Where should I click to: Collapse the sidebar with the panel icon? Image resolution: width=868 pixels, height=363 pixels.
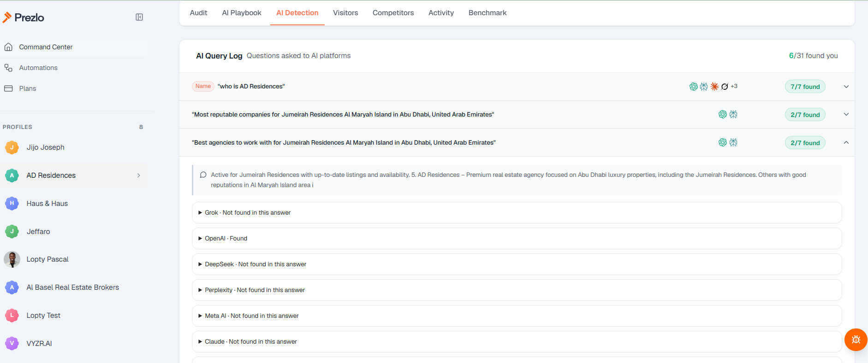point(139,17)
